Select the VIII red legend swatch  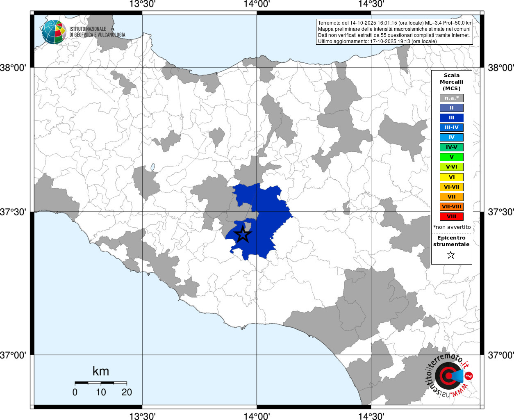pos(451,217)
